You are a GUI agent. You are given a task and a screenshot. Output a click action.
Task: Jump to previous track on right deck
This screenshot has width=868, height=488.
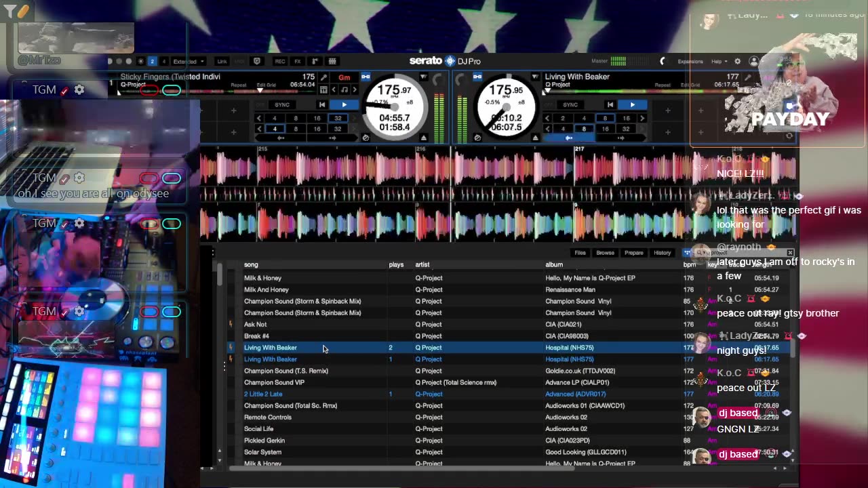point(610,104)
